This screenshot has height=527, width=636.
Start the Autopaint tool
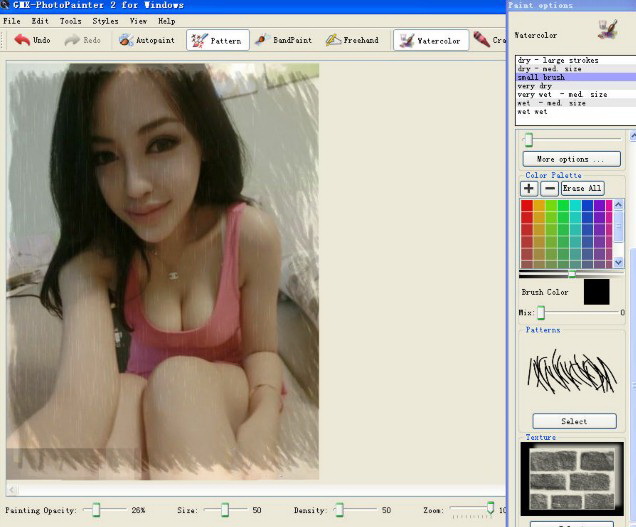pos(146,40)
